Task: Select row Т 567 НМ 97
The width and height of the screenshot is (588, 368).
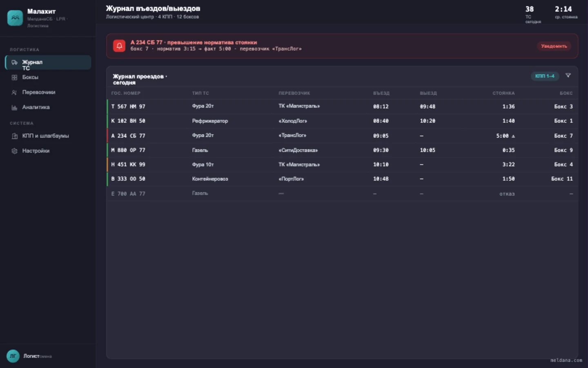Action: point(342,106)
